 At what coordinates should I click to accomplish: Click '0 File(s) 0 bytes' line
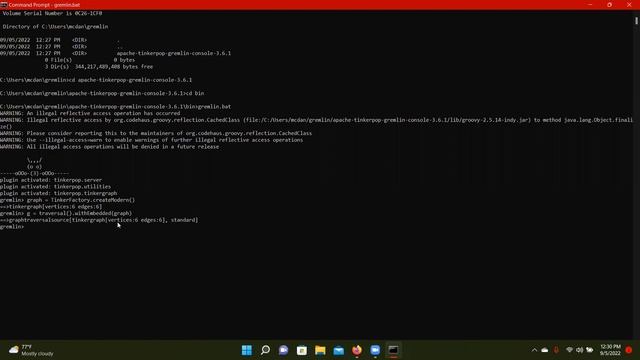[x=90, y=60]
